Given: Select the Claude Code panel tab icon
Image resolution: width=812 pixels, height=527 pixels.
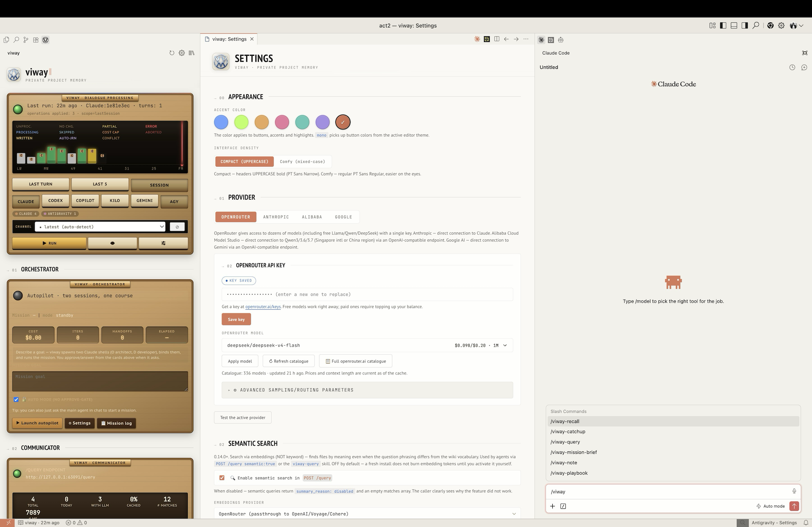Looking at the screenshot, I should [541, 40].
